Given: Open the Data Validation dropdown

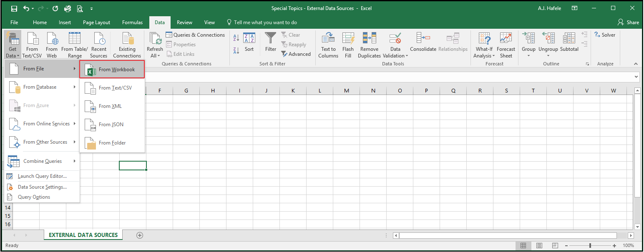Looking at the screenshot, I should click(395, 45).
